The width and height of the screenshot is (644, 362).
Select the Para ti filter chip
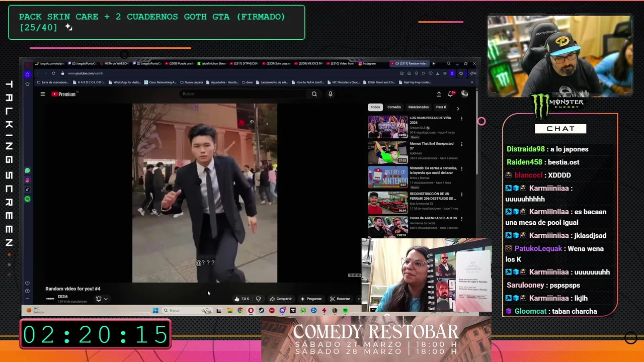441,107
